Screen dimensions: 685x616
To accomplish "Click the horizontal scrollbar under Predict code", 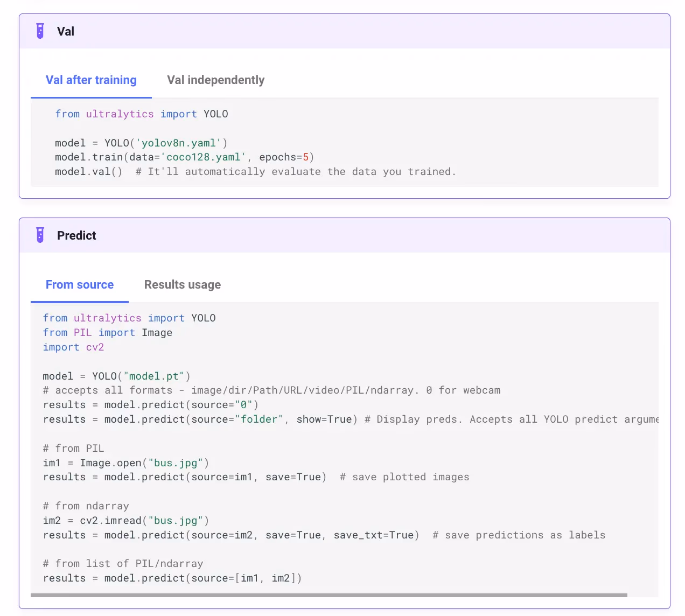I will coord(329,595).
